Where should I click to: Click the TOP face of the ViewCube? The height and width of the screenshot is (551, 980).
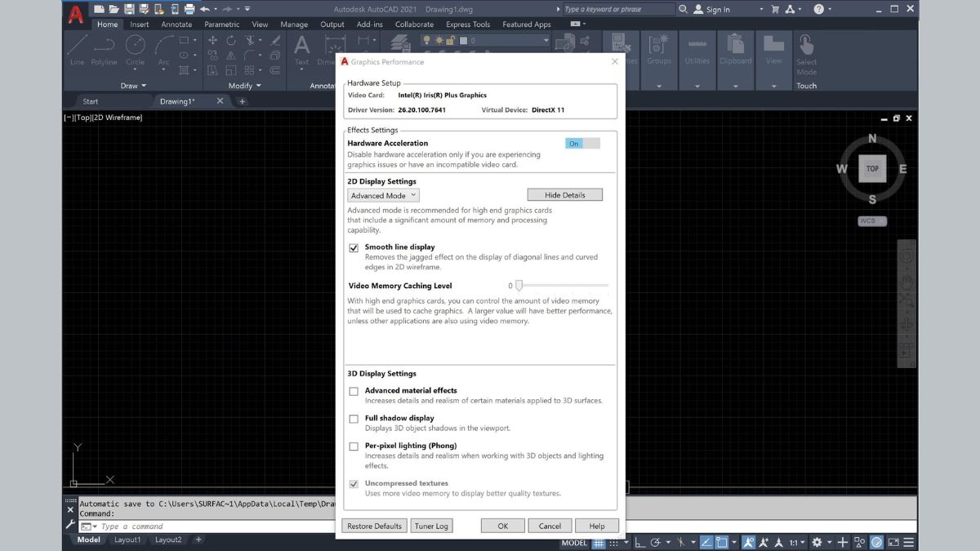(872, 169)
